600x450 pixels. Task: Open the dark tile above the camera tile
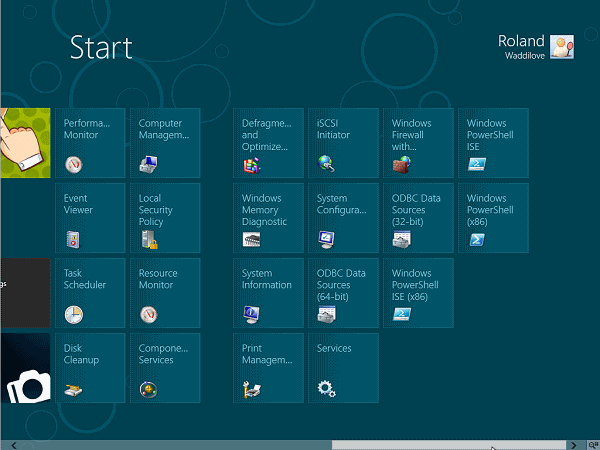pos(25,293)
